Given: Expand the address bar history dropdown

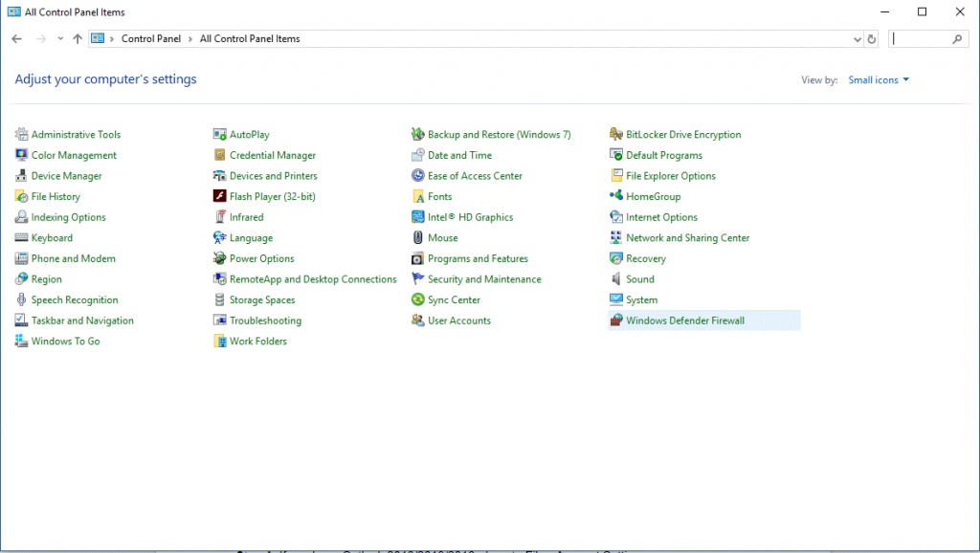Looking at the screenshot, I should click(x=857, y=38).
